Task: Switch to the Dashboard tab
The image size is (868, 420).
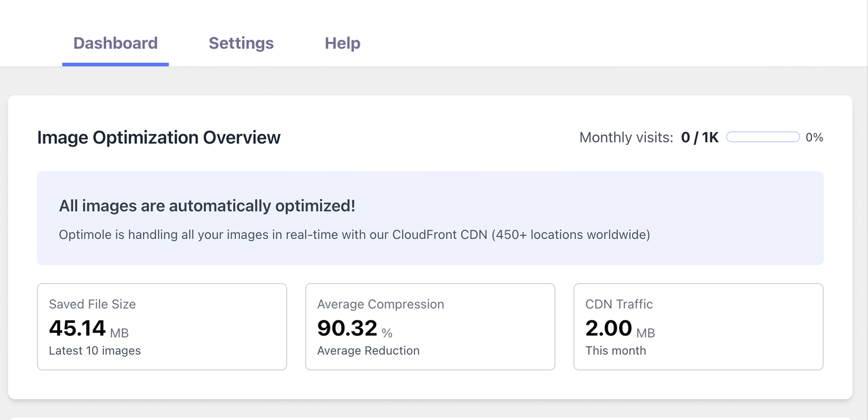Action: click(x=115, y=43)
